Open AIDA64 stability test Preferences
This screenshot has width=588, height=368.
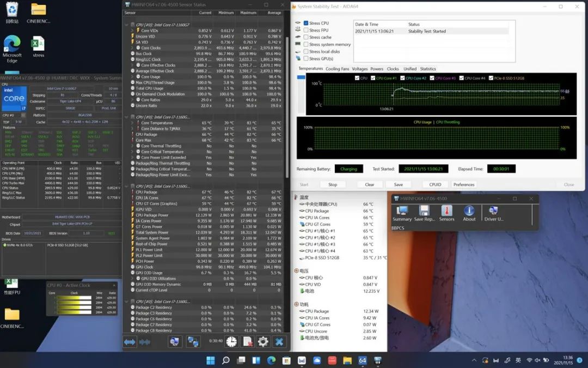pyautogui.click(x=464, y=184)
